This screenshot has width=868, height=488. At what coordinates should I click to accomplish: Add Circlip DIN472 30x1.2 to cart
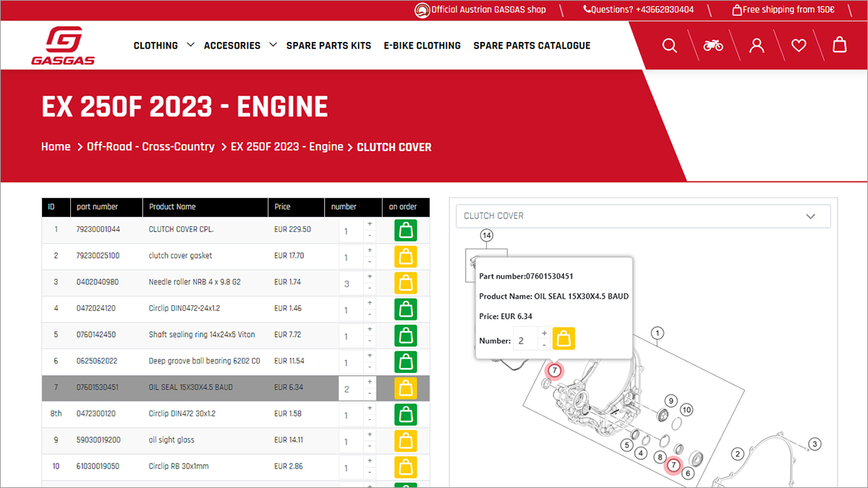pos(405,415)
